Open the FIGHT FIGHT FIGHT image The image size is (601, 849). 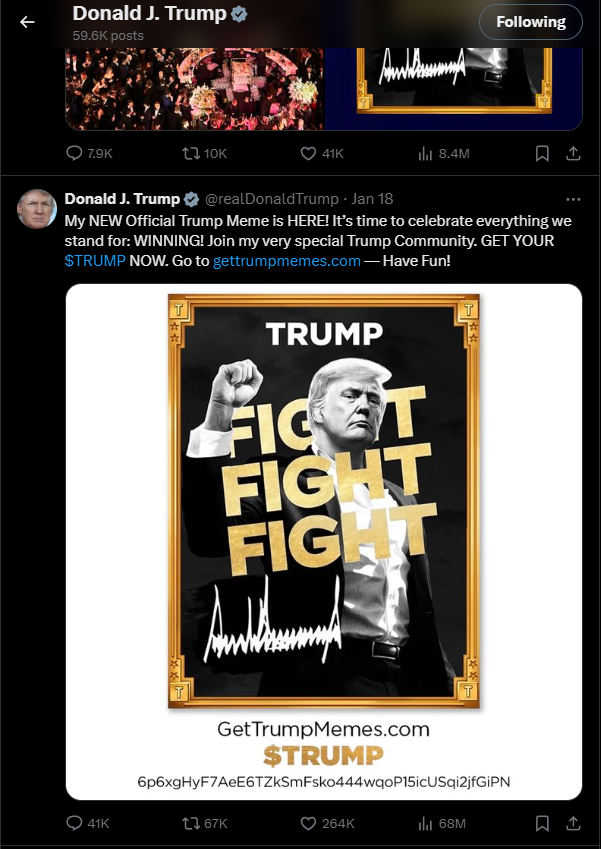click(x=324, y=541)
